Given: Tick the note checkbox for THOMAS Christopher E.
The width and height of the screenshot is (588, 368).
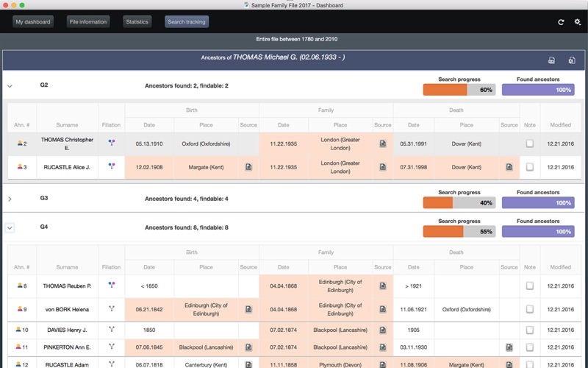Looking at the screenshot, I should 530,144.
